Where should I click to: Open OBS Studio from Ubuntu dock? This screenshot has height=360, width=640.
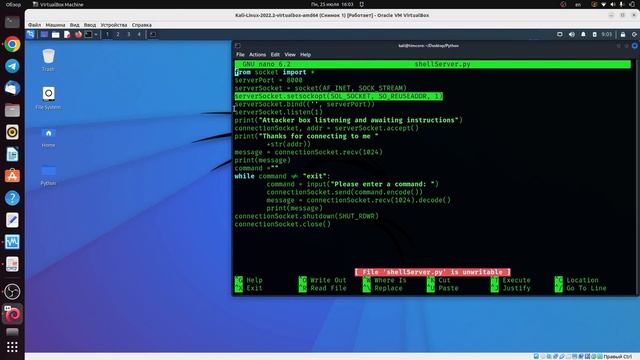tap(12, 291)
